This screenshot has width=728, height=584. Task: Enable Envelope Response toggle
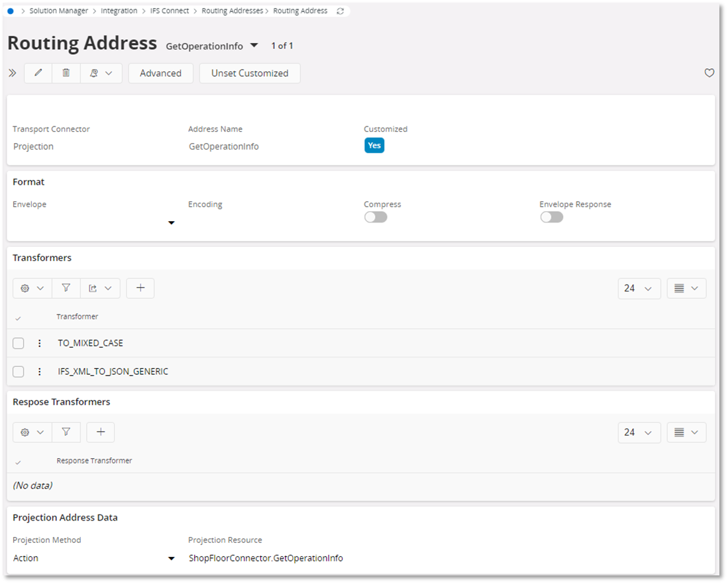click(551, 217)
